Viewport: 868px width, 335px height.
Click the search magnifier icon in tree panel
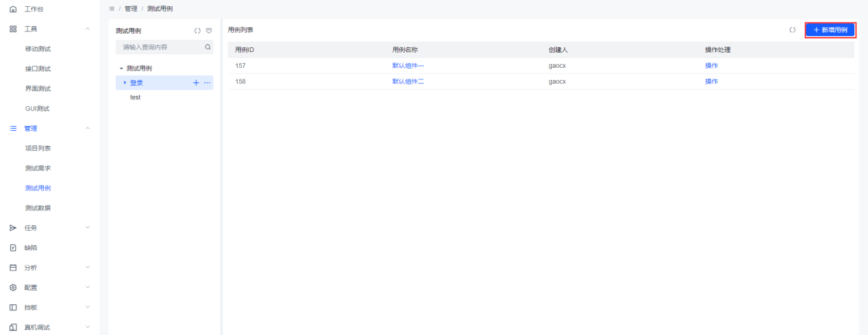208,47
